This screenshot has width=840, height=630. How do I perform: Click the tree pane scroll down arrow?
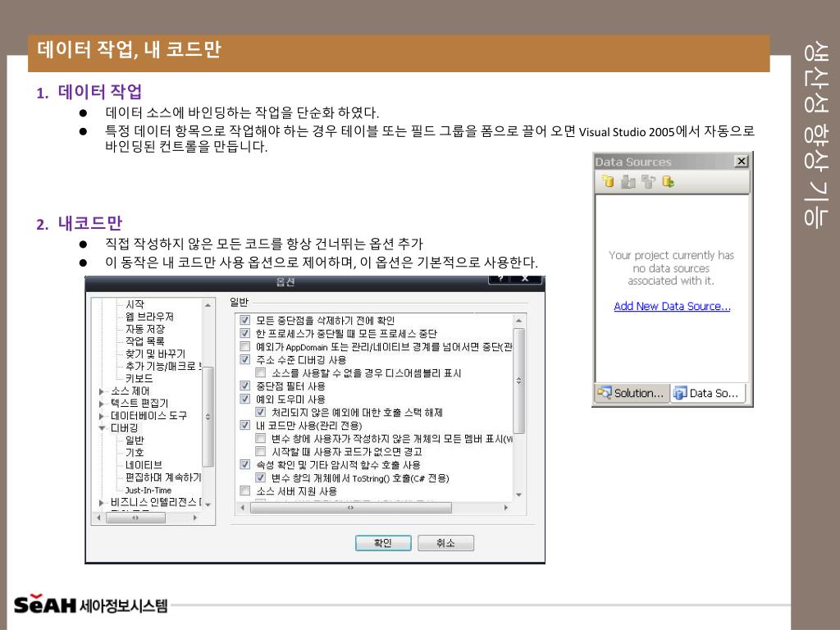[x=208, y=504]
